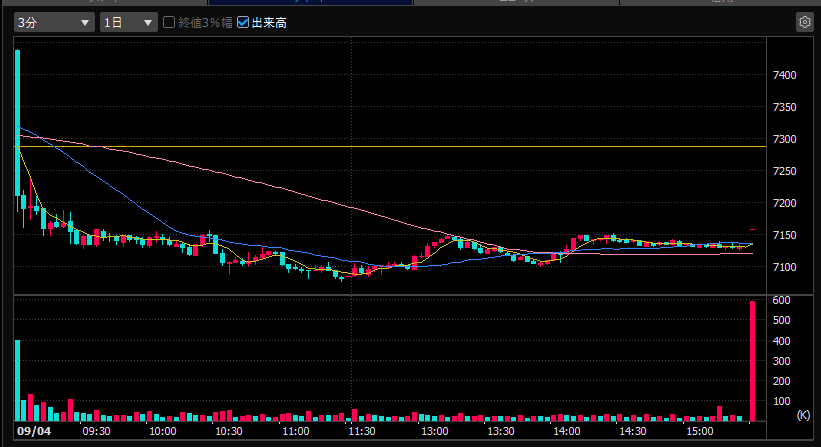Screen dimensions: 821x447
Task: Click the small red price marker near 7150
Action: pos(752,229)
